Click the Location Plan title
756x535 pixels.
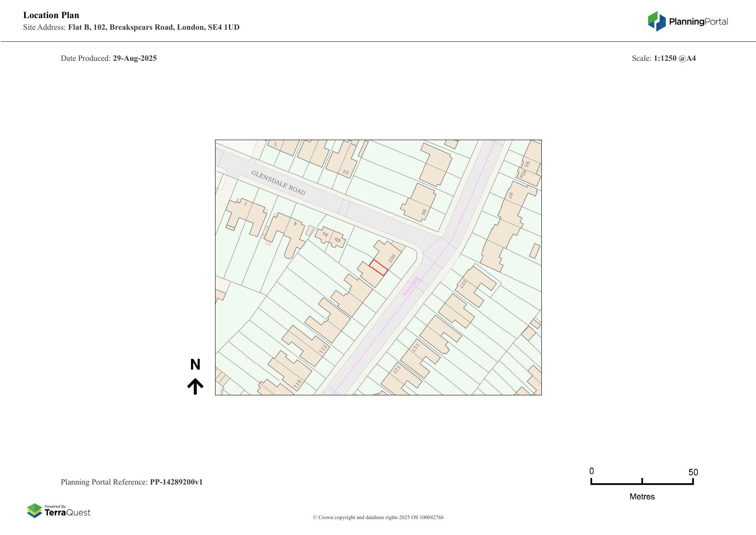pos(51,15)
